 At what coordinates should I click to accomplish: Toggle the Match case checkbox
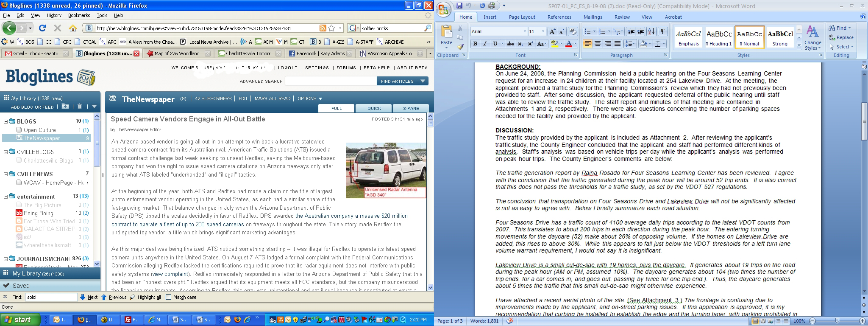click(x=168, y=297)
